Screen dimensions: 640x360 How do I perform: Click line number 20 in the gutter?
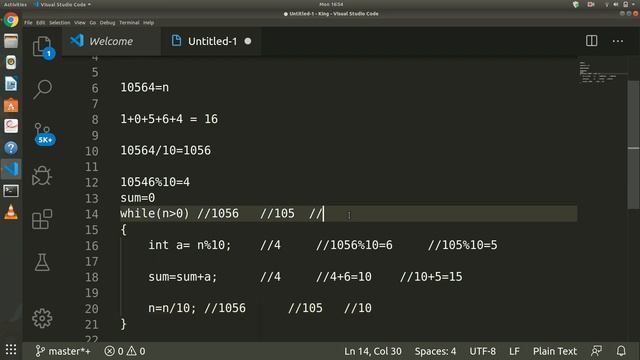click(92, 309)
